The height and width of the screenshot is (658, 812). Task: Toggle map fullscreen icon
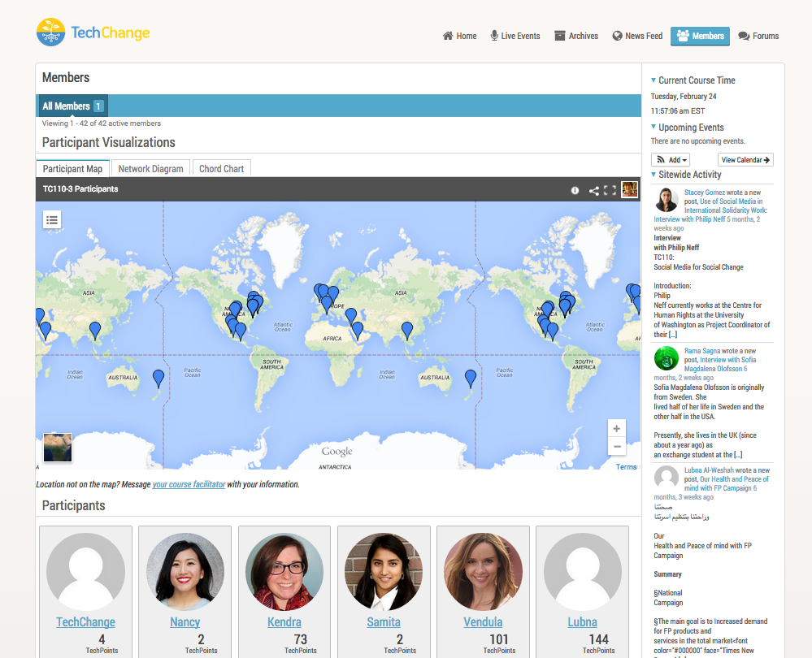coord(610,191)
